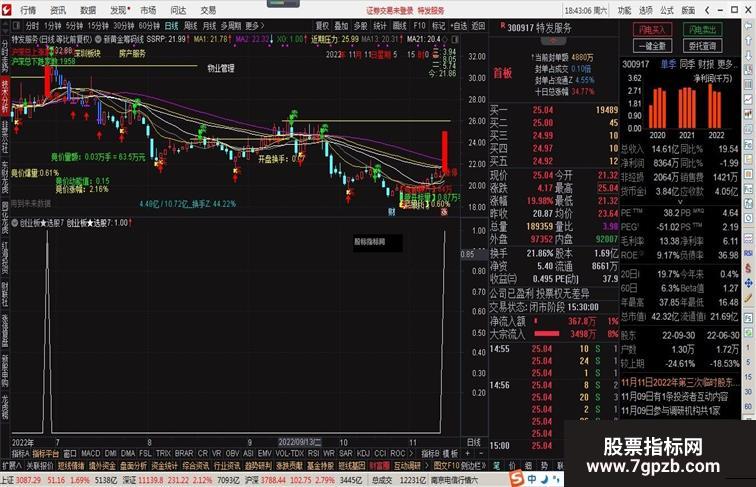Collapse the pill handle below the stock name
This screenshot has height=487, width=756.
coord(553,41)
